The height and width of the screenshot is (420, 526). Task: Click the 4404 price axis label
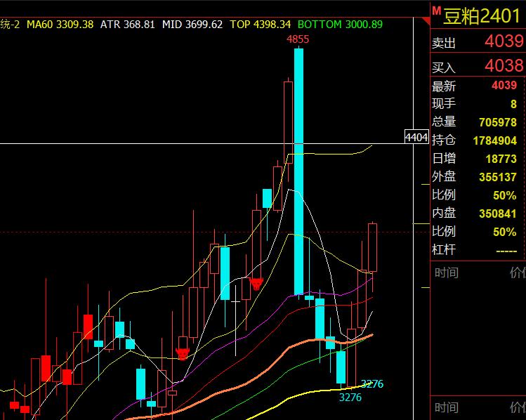(416, 137)
